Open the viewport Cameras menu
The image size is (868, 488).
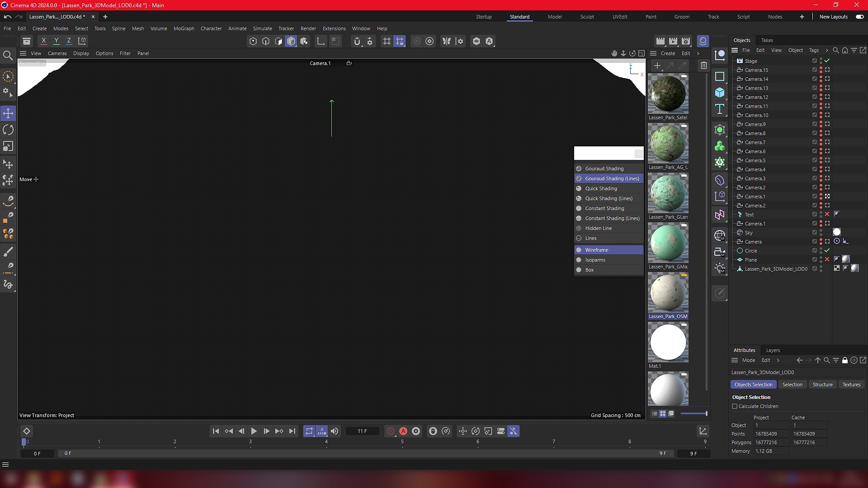tap(57, 53)
